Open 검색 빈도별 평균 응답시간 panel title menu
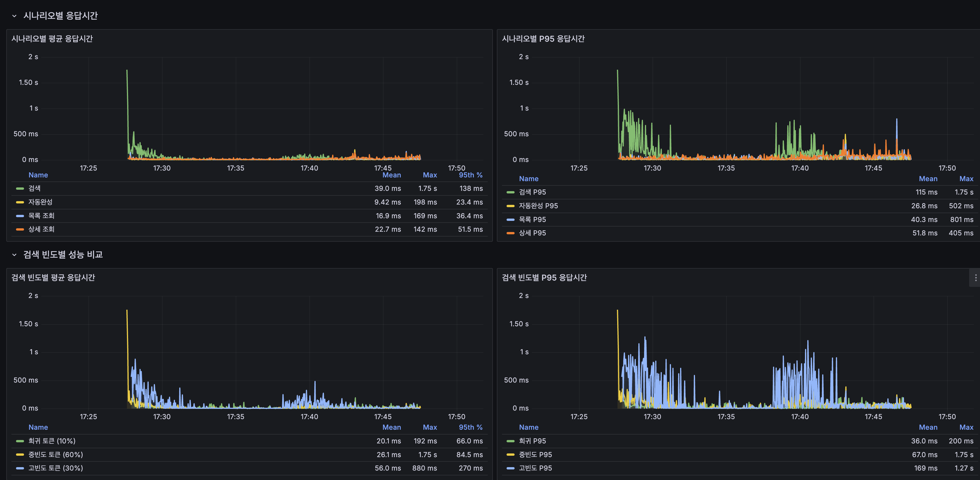Screen dimensions: 980x480 pos(53,278)
